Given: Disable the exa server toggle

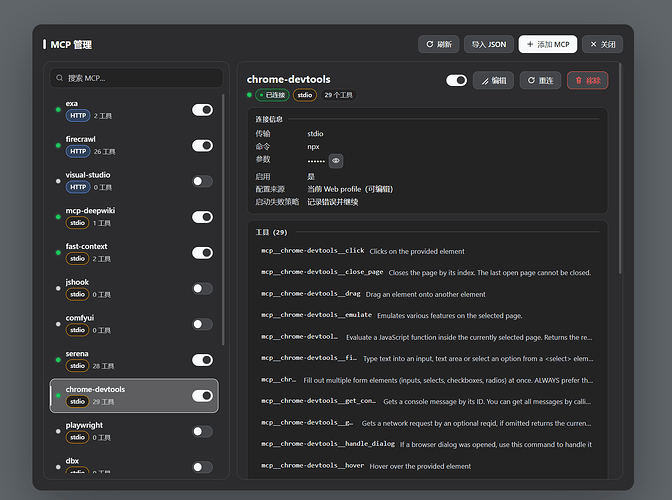Looking at the screenshot, I should (202, 110).
